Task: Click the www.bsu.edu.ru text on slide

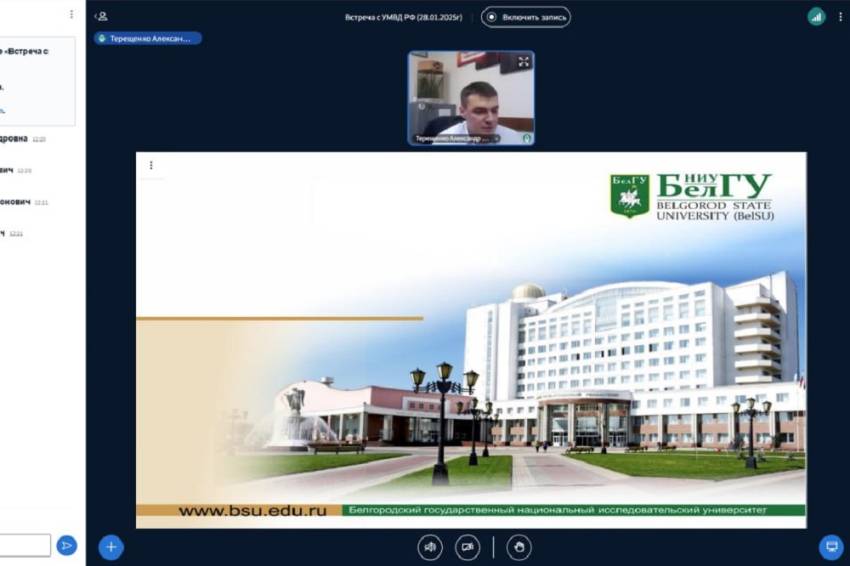Action: tap(252, 511)
